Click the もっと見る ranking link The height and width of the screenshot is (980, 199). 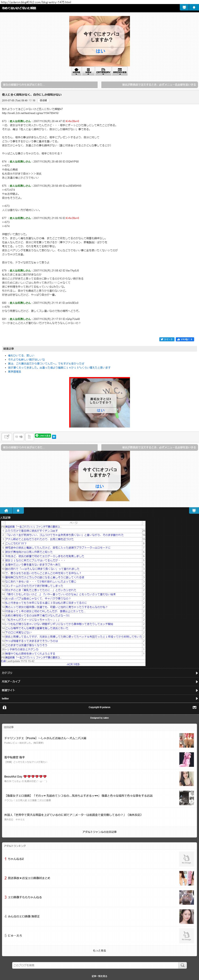(x=100, y=950)
